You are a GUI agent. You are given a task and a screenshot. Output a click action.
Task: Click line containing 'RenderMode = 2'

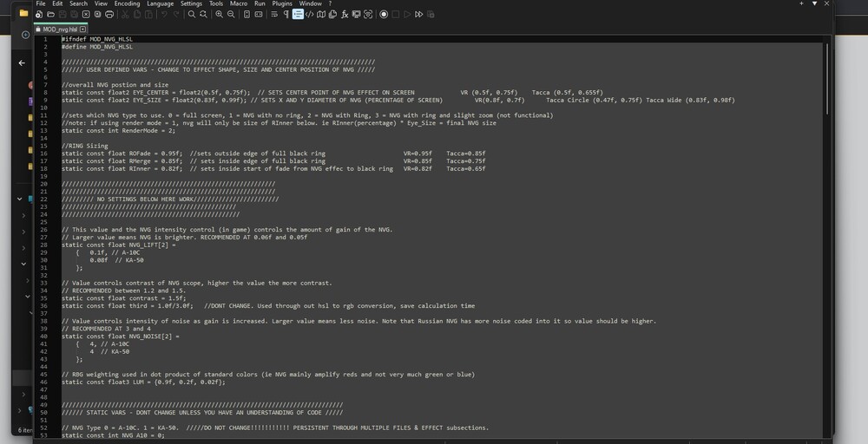[x=118, y=131]
